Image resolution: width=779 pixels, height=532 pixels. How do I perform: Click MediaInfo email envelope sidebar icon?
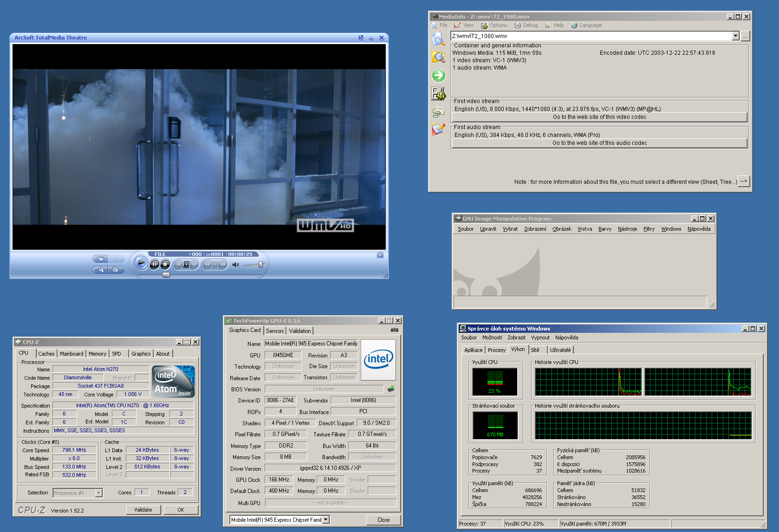click(x=438, y=111)
